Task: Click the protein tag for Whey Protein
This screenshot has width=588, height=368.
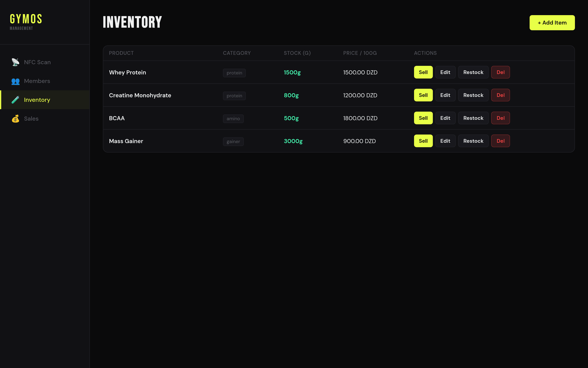Action: [234, 73]
